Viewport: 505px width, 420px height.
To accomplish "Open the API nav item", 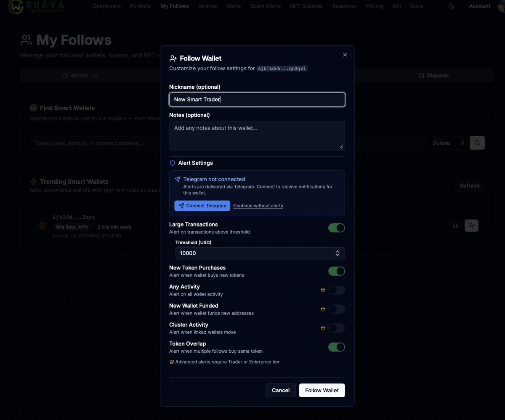I will point(396,6).
